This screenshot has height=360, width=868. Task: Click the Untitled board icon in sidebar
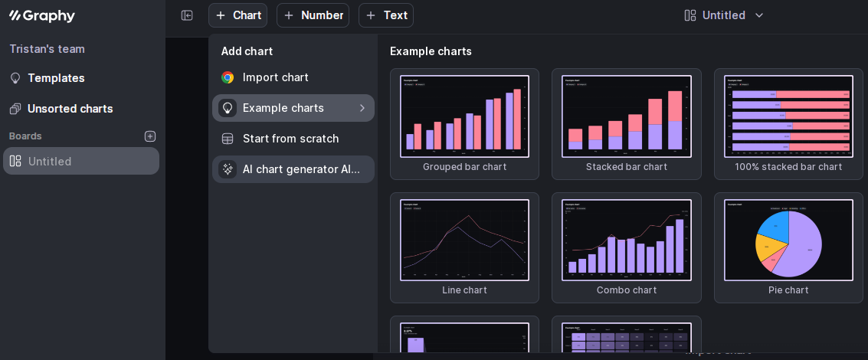(15, 161)
